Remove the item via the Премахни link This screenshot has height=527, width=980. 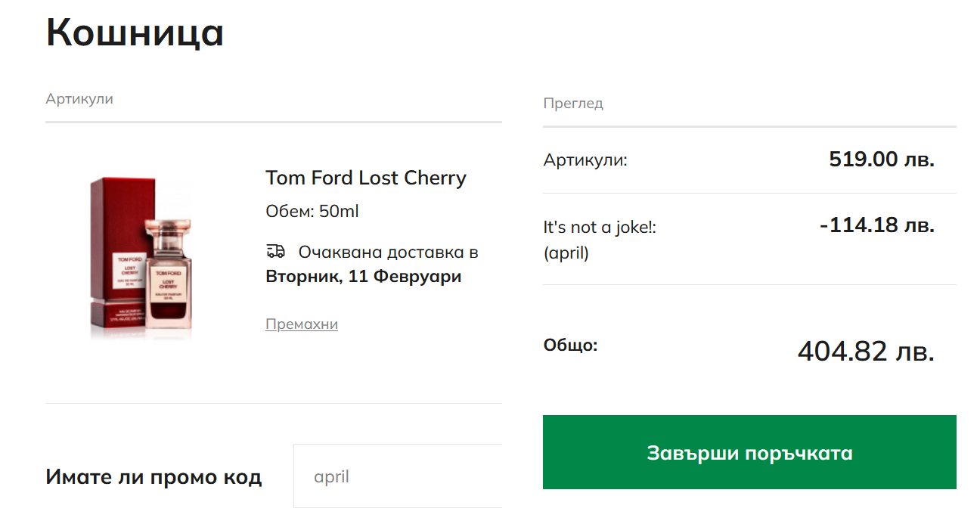[x=302, y=324]
